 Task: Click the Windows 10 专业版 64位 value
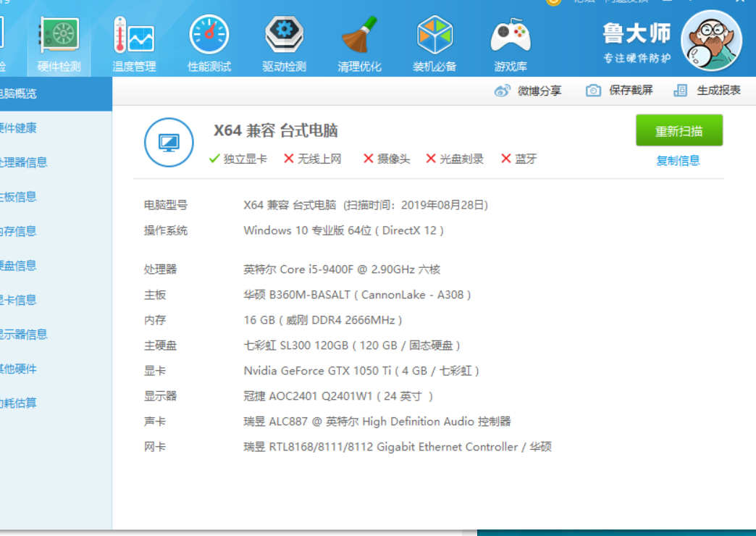(344, 230)
